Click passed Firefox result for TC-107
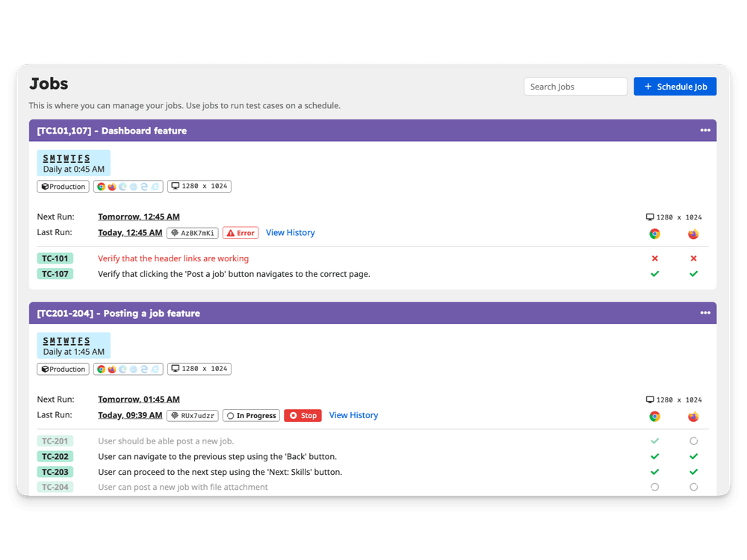 (694, 274)
